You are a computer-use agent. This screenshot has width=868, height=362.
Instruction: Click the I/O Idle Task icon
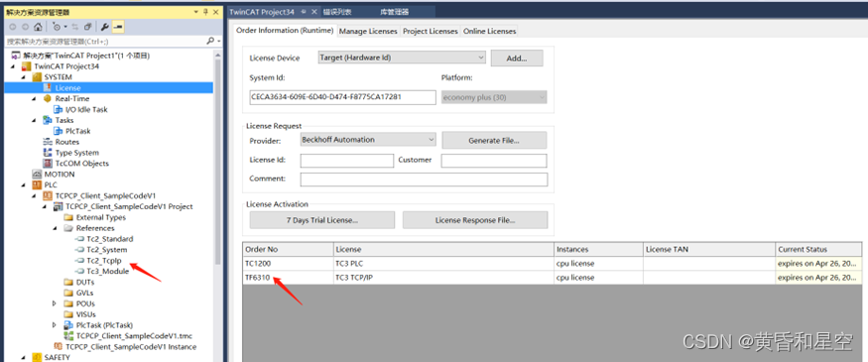pos(59,110)
